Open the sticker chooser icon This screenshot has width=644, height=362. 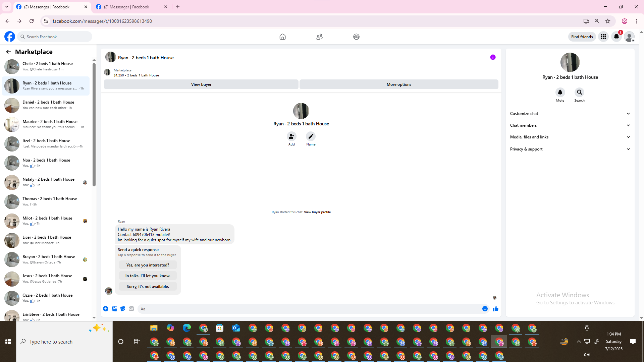point(123,309)
